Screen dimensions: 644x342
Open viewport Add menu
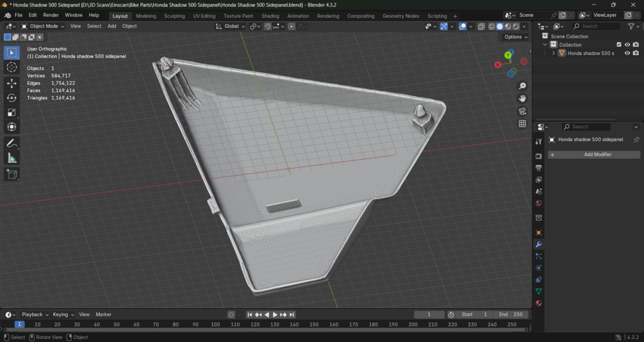[x=111, y=26]
